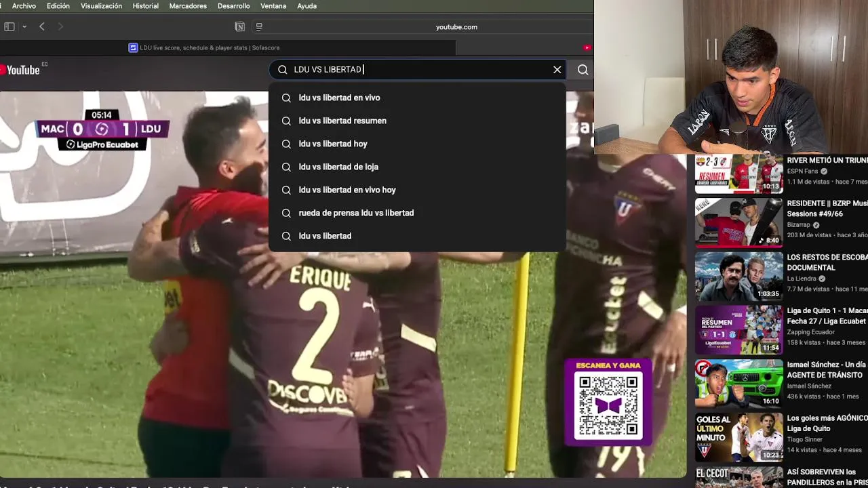Click the Notion extension icon in the toolbar
868x488 pixels.
click(x=239, y=26)
